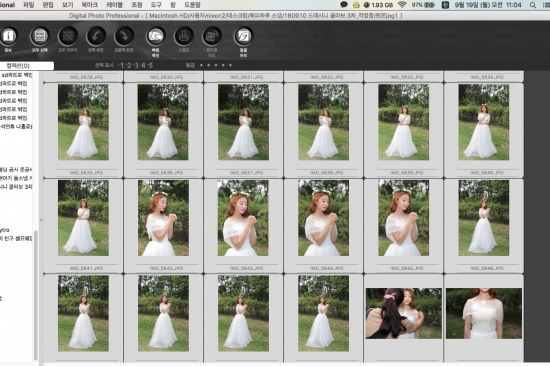Image resolution: width=550 pixels, height=366 pixels.
Task: Toggle check mark 1 in selection display
Action: pyautogui.click(x=121, y=65)
